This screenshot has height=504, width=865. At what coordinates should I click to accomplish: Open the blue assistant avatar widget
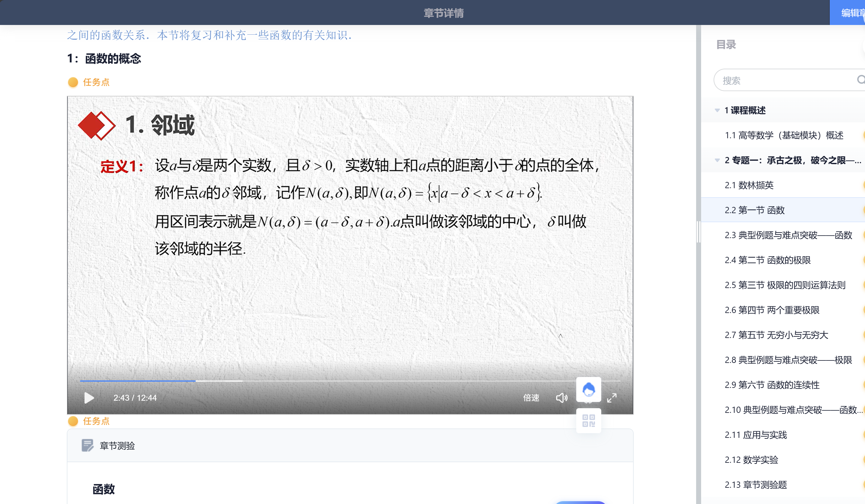coord(588,389)
